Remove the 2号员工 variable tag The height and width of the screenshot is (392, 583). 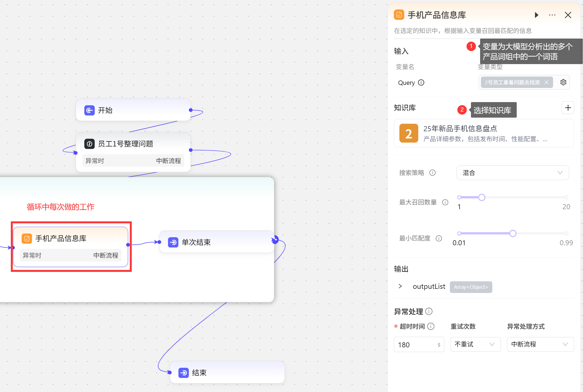[546, 82]
